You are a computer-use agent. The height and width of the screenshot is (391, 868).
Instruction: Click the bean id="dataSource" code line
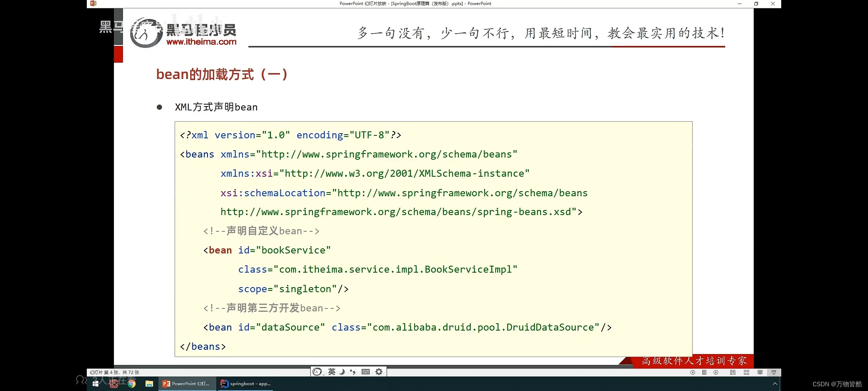[407, 327]
